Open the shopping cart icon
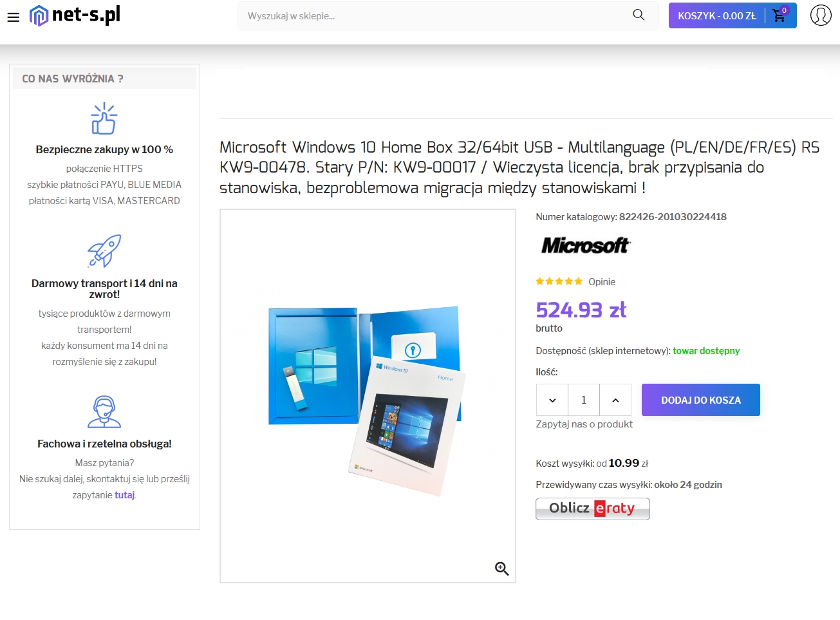 tap(779, 15)
